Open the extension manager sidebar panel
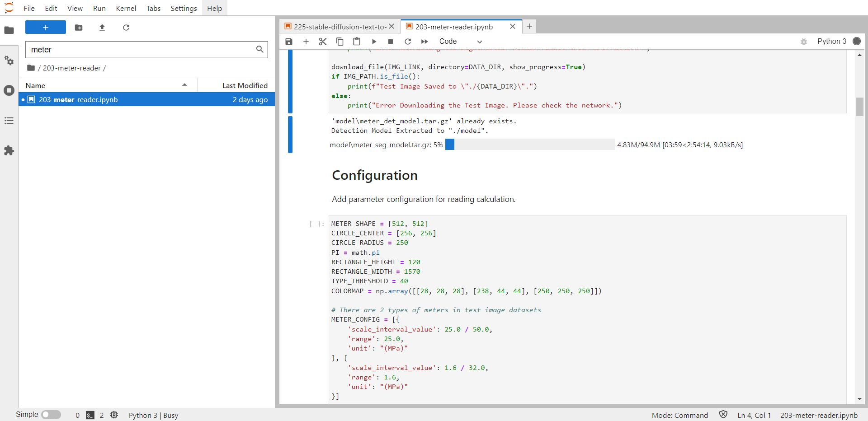Screen dimensions: 868x421 tap(9, 150)
